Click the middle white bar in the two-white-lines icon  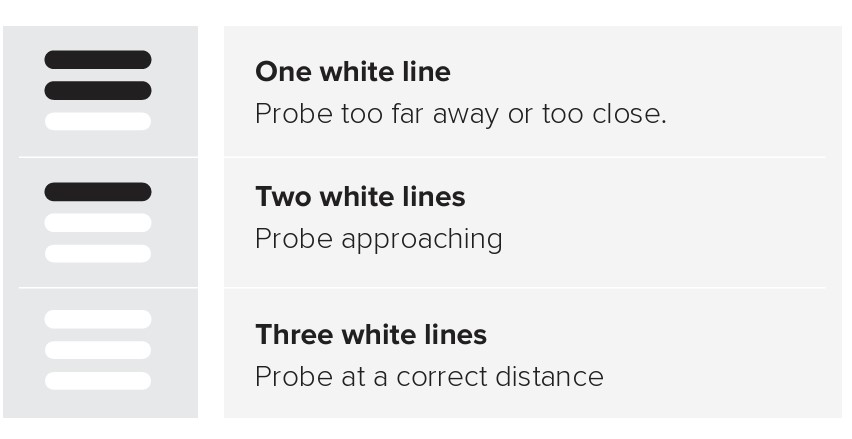click(98, 222)
